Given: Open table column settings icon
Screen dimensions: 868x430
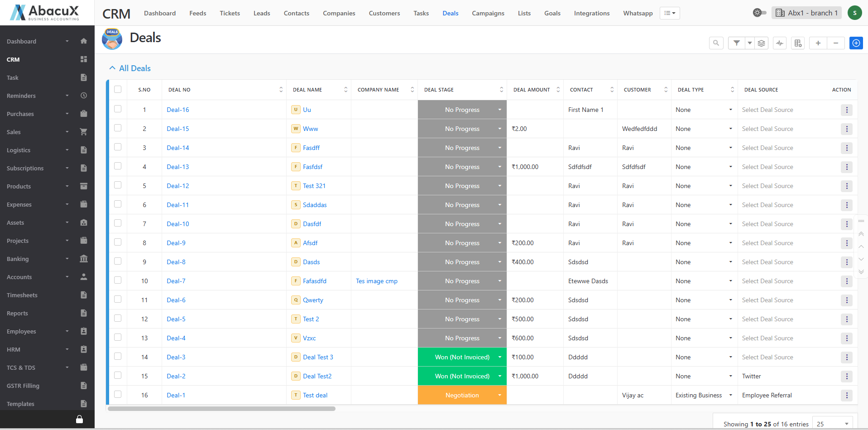Looking at the screenshot, I should tap(798, 43).
